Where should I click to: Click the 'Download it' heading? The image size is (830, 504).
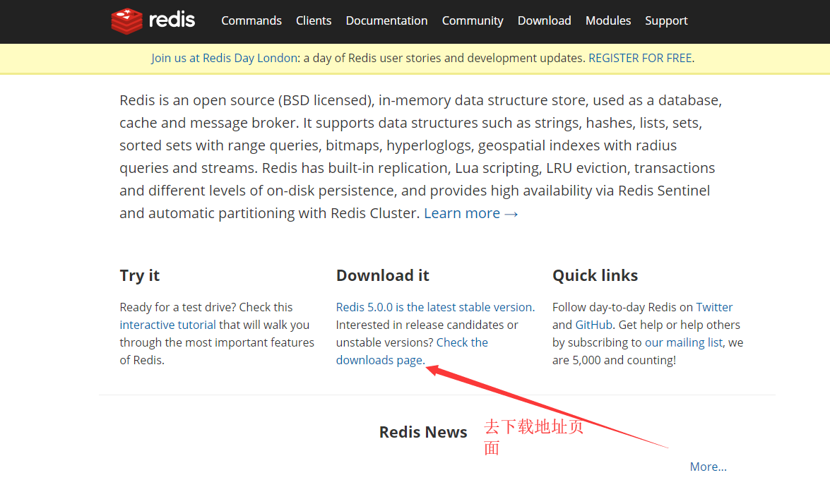pos(383,275)
